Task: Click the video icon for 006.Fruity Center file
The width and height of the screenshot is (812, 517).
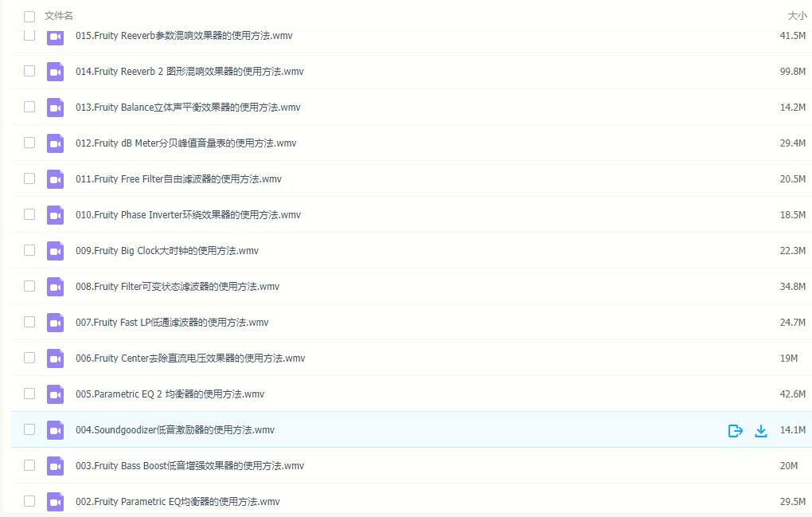Action: 56,358
